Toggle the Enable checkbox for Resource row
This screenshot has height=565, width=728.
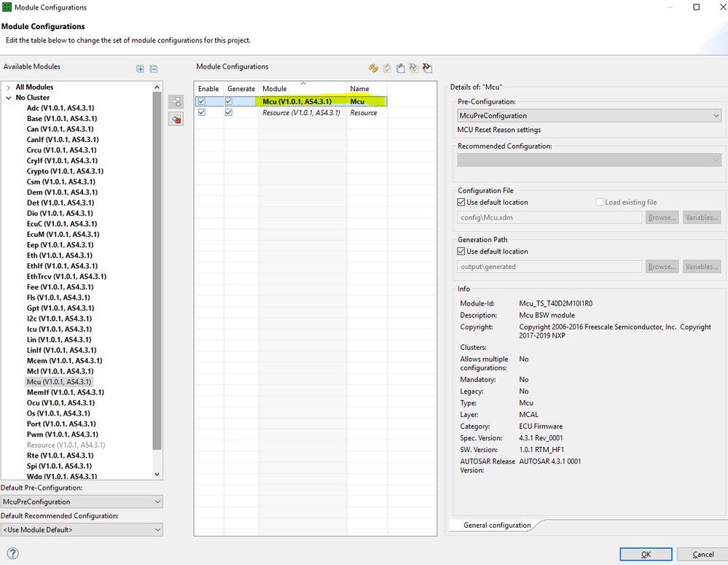(202, 112)
